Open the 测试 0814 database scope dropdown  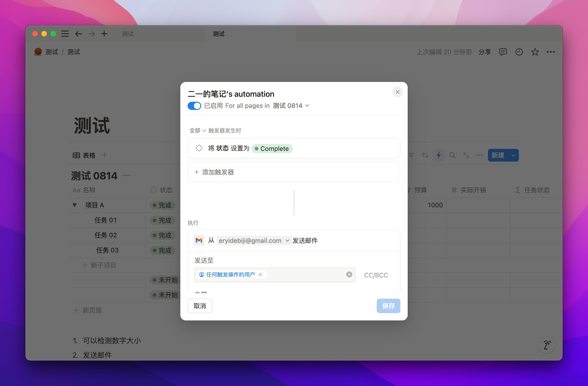pos(291,106)
